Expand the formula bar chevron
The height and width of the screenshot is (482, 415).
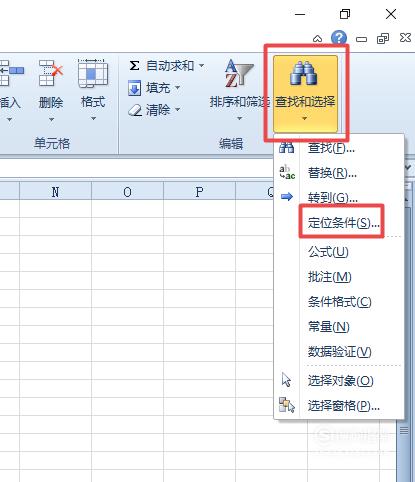[408, 168]
